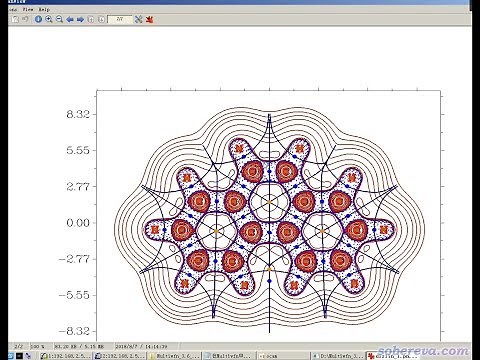The width and height of the screenshot is (480, 360).
Task: Switch to the ocam taskbar button
Action: point(283,356)
